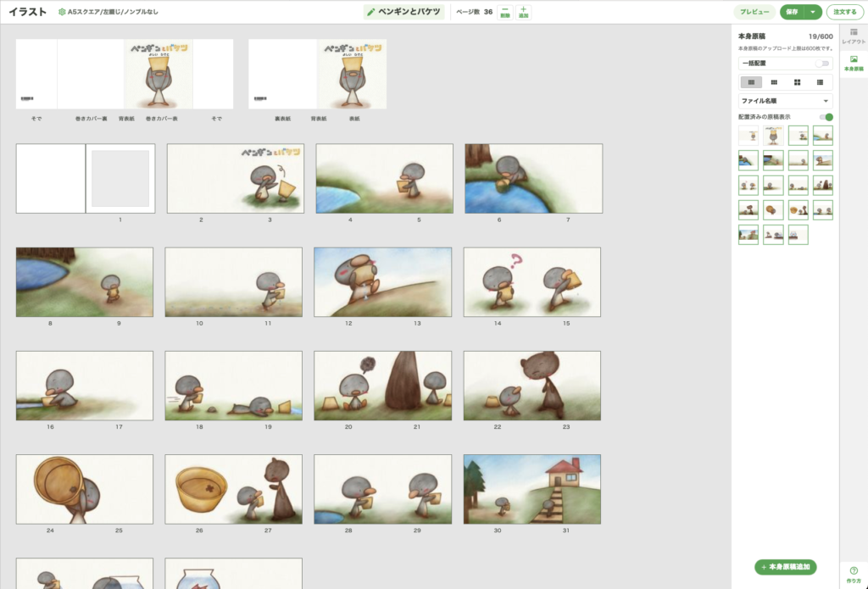This screenshot has width=868, height=589.
Task: Select the pages 12-13 spread
Action: tap(382, 282)
